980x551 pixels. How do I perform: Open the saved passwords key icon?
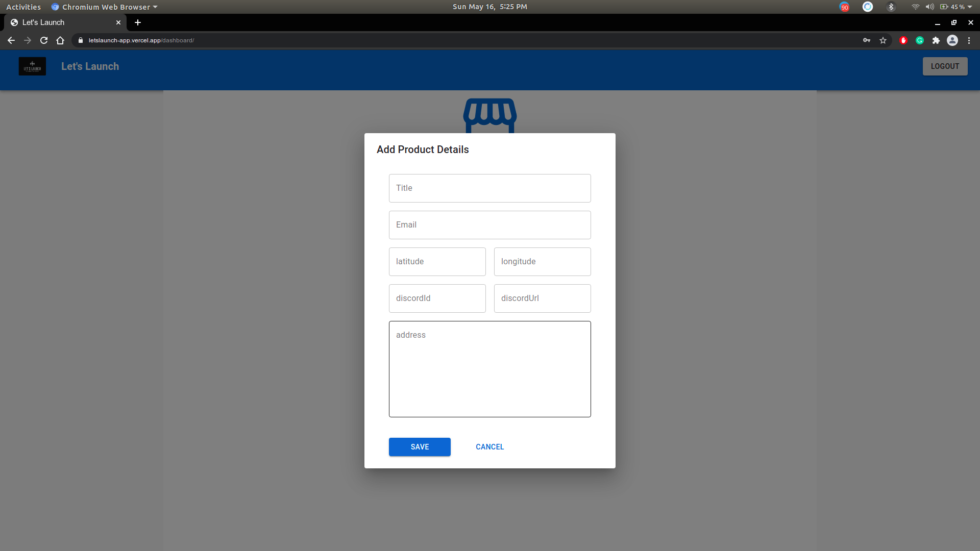tap(867, 40)
